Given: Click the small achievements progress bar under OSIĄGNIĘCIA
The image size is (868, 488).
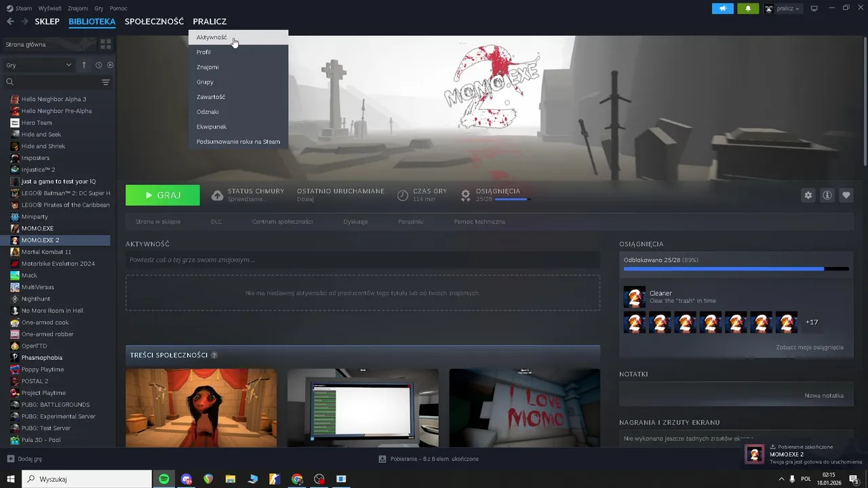Looking at the screenshot, I should pos(512,199).
